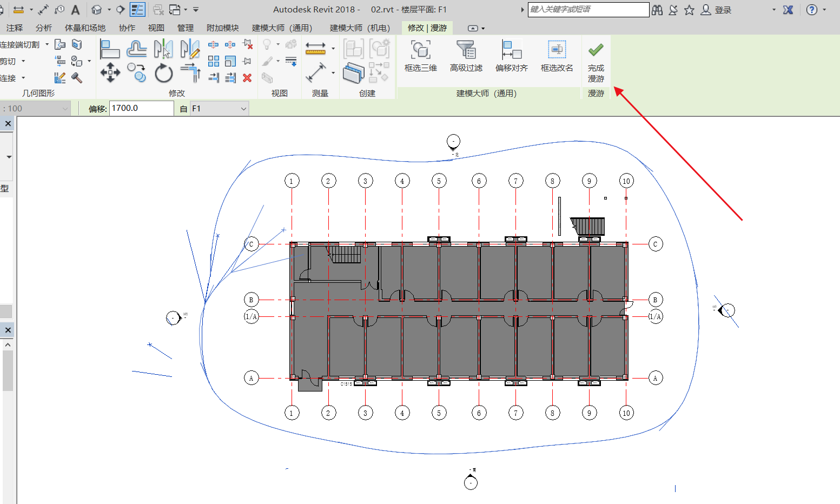This screenshot has width=840, height=504.
Task: Toggle Thin Lines in quick access toolbar
Action: 138,10
